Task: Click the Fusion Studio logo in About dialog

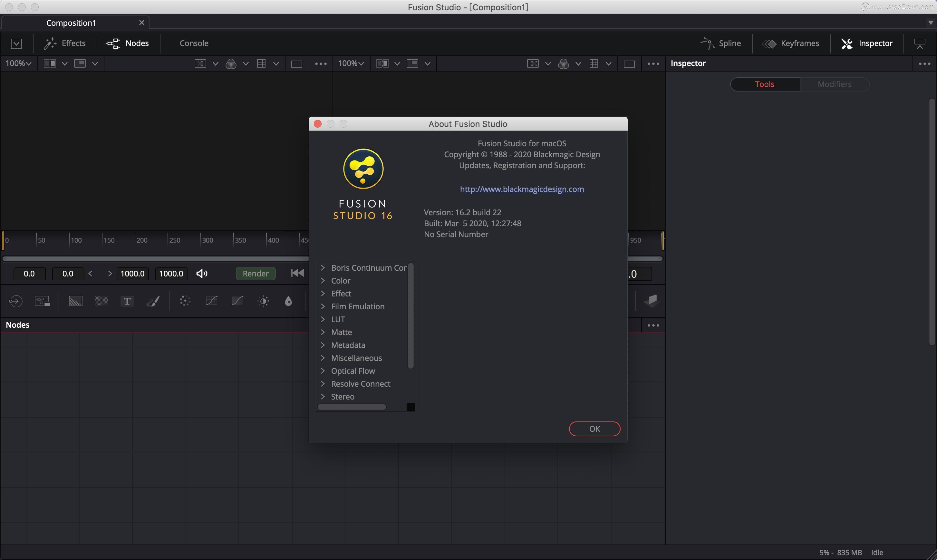Action: [363, 169]
